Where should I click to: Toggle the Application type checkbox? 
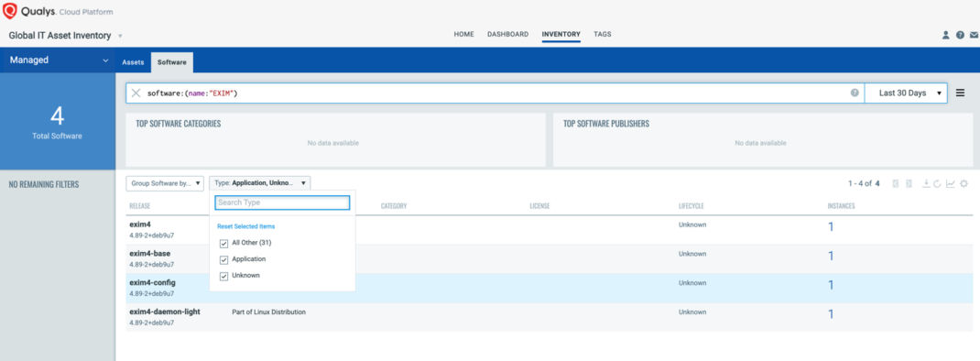point(223,259)
